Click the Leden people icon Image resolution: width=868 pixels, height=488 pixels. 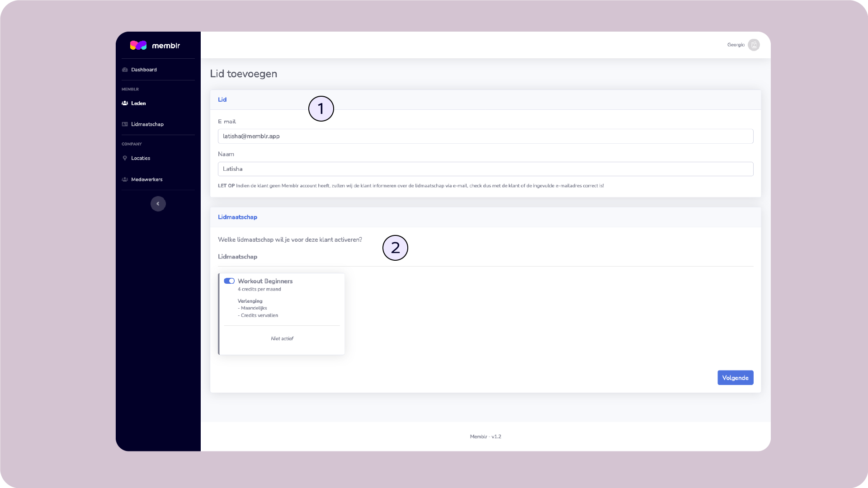point(125,103)
